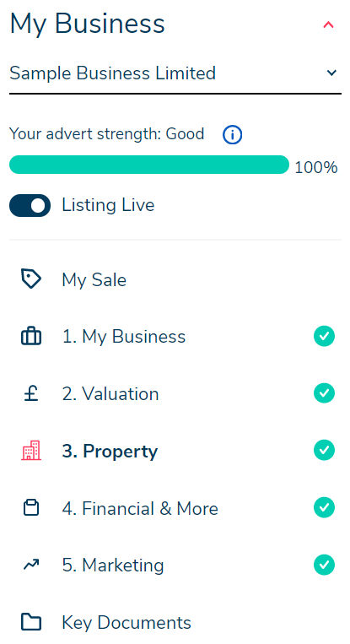Toggle the Listing Live switch off

click(x=30, y=205)
